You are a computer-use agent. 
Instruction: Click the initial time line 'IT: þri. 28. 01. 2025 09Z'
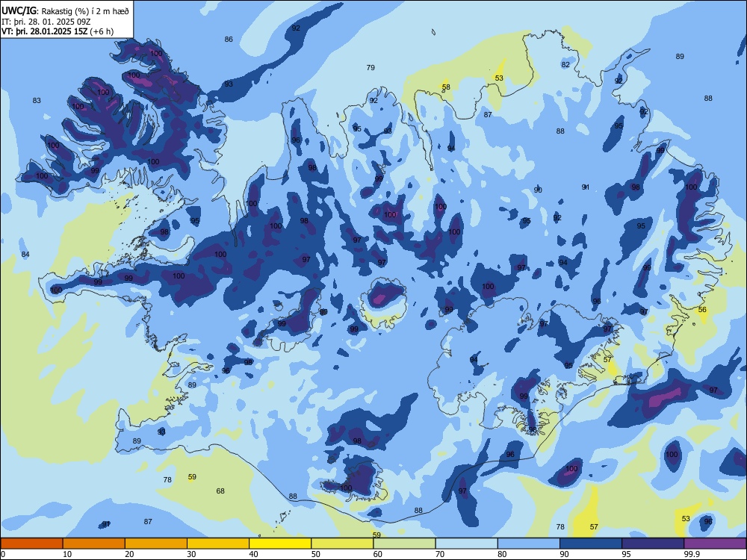point(46,22)
